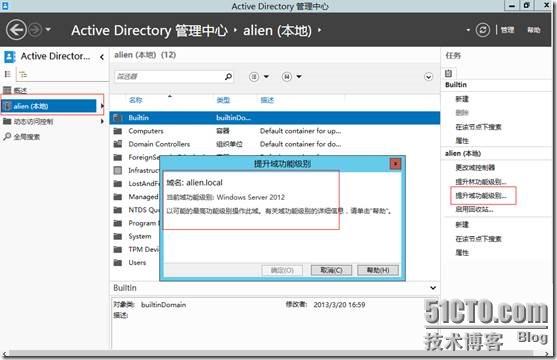557x360 pixels.
Task: Sort by the 类型 column header
Action: coord(223,100)
